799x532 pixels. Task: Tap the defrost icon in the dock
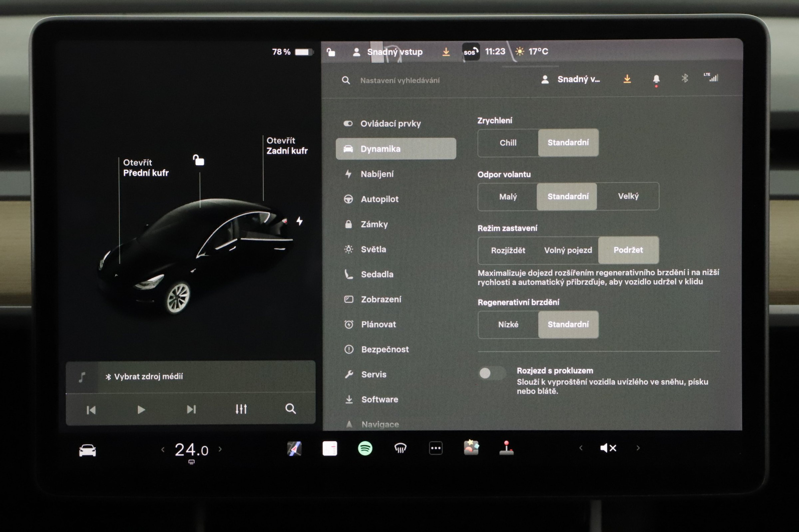[400, 448]
